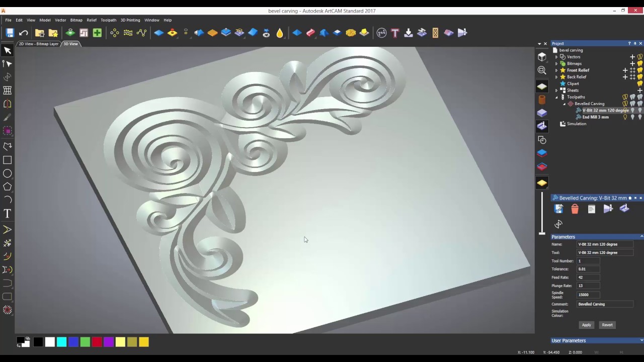Select the arrow Select tool in the left toolbar

(x=8, y=50)
